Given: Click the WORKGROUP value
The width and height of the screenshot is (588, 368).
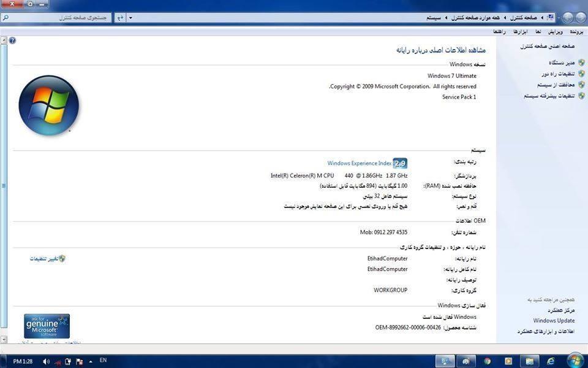Looking at the screenshot, I should [x=390, y=290].
